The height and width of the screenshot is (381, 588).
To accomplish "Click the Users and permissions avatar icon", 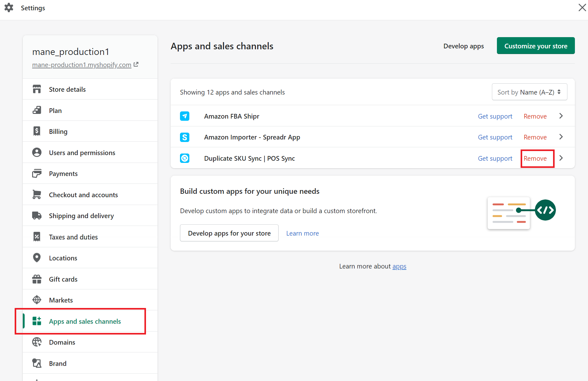I will click(37, 152).
